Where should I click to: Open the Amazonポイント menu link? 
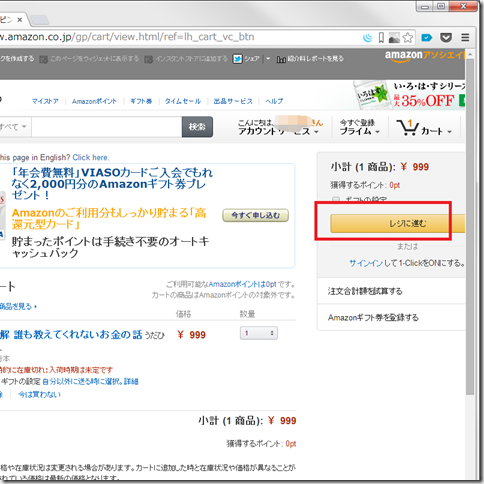(94, 101)
